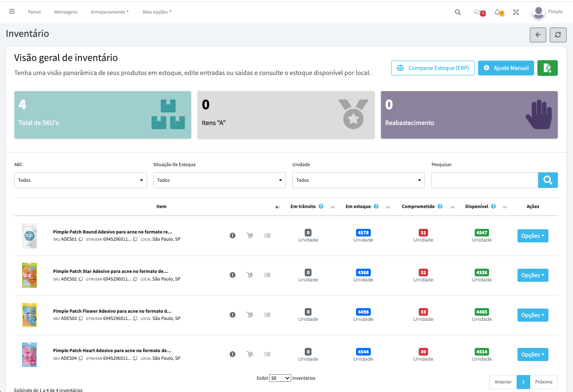Click alert icon on Pimple Patch Heart row

pyautogui.click(x=233, y=354)
